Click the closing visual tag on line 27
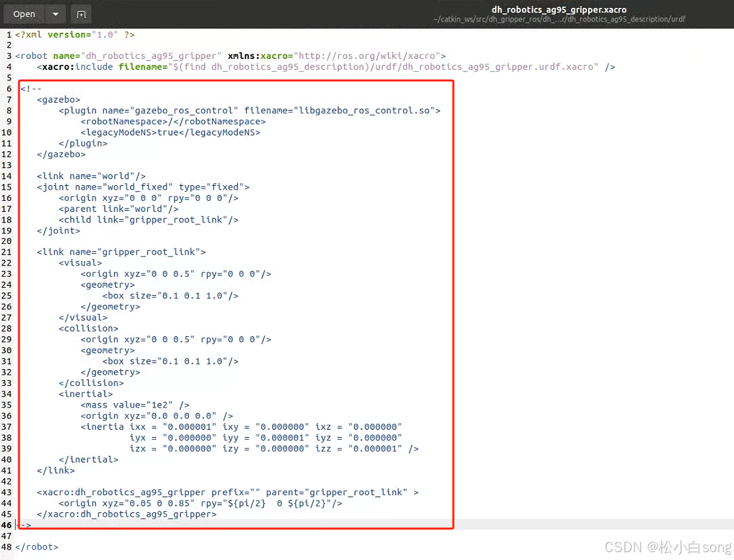 (x=83, y=317)
